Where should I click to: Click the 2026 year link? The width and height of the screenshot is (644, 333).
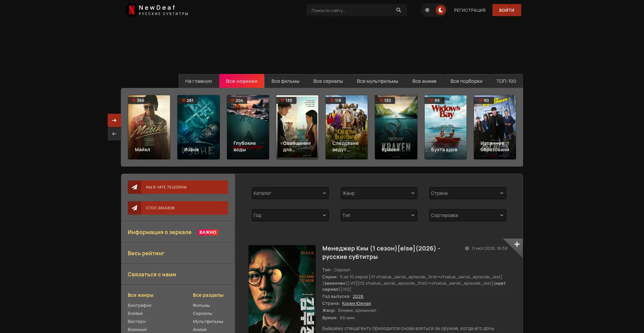tap(358, 296)
